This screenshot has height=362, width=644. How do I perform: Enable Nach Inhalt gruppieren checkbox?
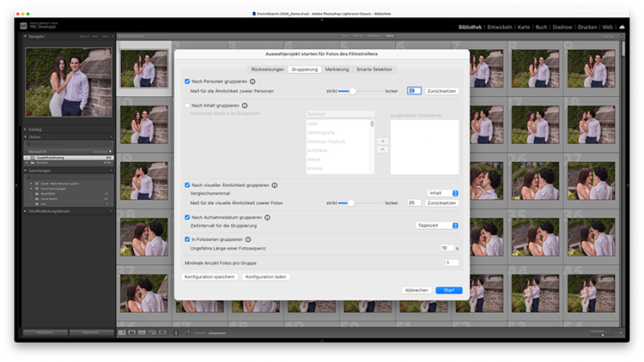[x=187, y=105]
